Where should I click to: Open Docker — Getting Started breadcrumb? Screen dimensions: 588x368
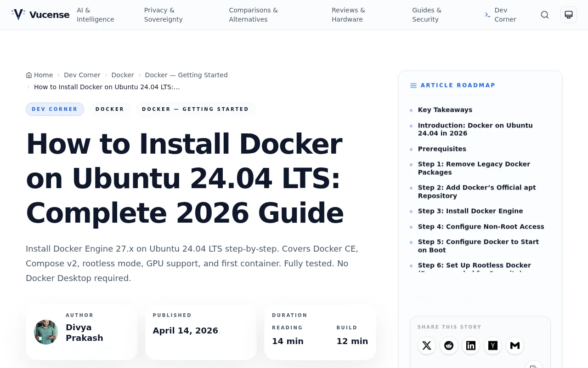187,75
